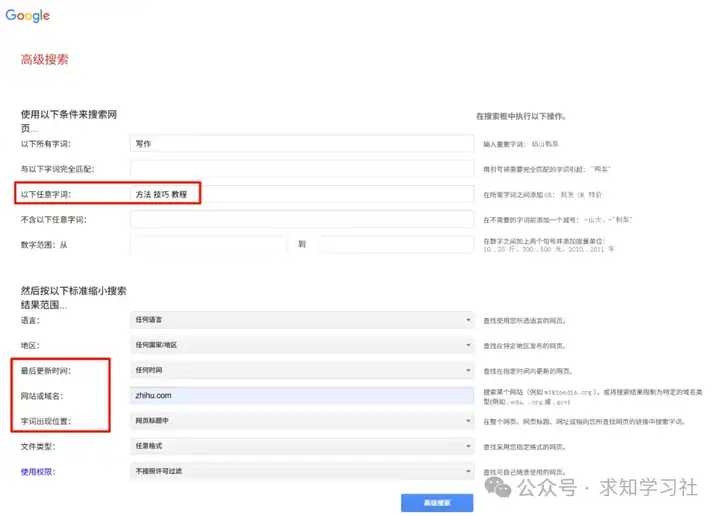Open the 地区 dropdown showing 任何国家/地区
Image resolution: width=720 pixels, height=516 pixels.
(302, 345)
